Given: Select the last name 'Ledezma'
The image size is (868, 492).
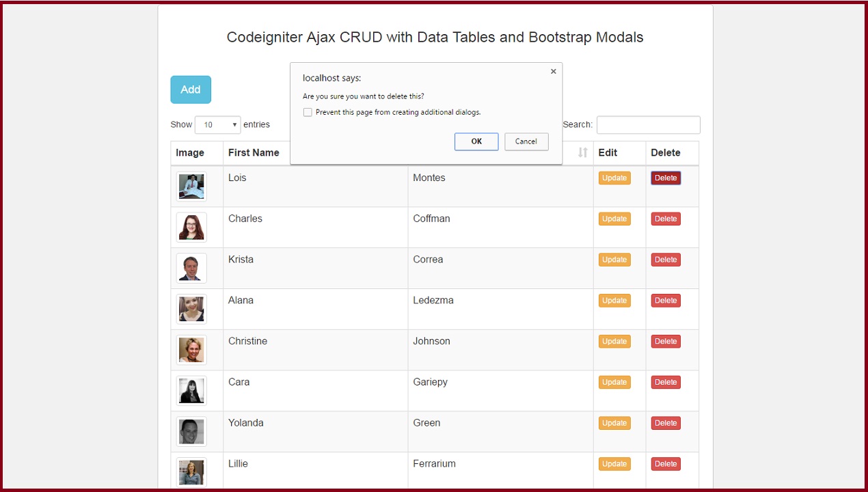Looking at the screenshot, I should (433, 300).
